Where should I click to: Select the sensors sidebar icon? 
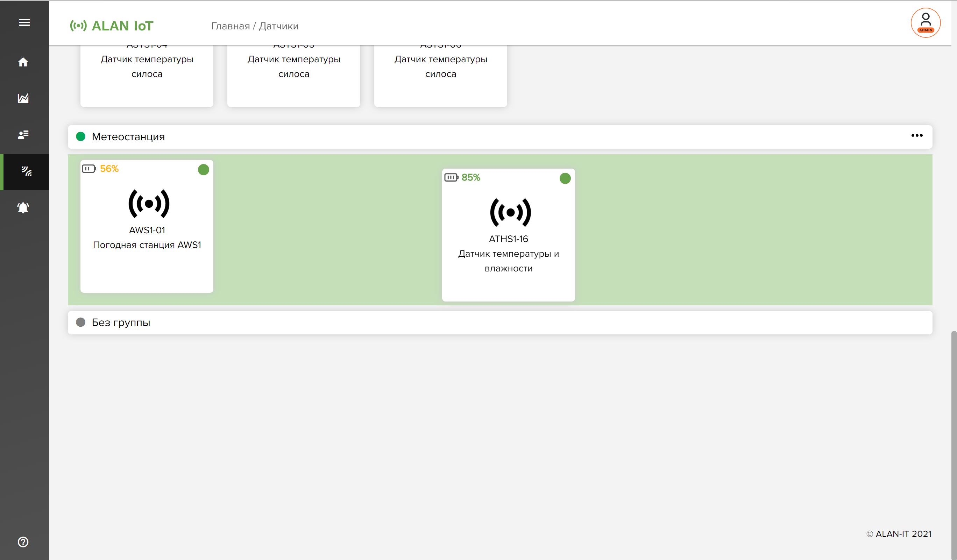(x=26, y=171)
